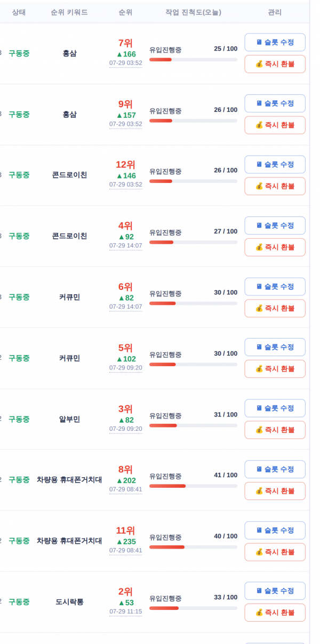
Task: Open 슬롯 수정 for 도시락통 row
Action: pyautogui.click(x=275, y=591)
